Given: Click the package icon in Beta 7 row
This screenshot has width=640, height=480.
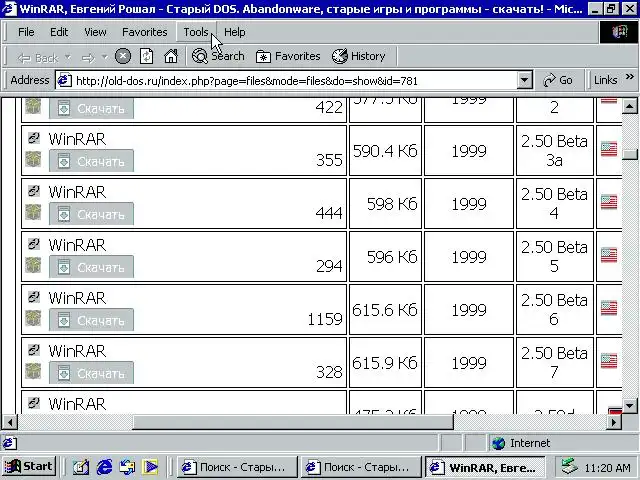Looking at the screenshot, I should pos(33,371).
